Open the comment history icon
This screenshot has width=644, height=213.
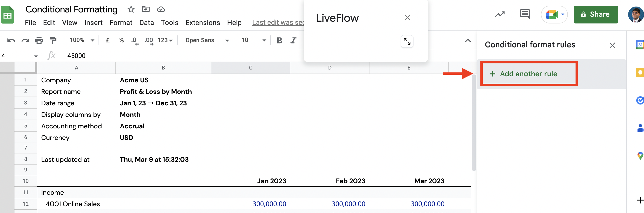click(525, 14)
